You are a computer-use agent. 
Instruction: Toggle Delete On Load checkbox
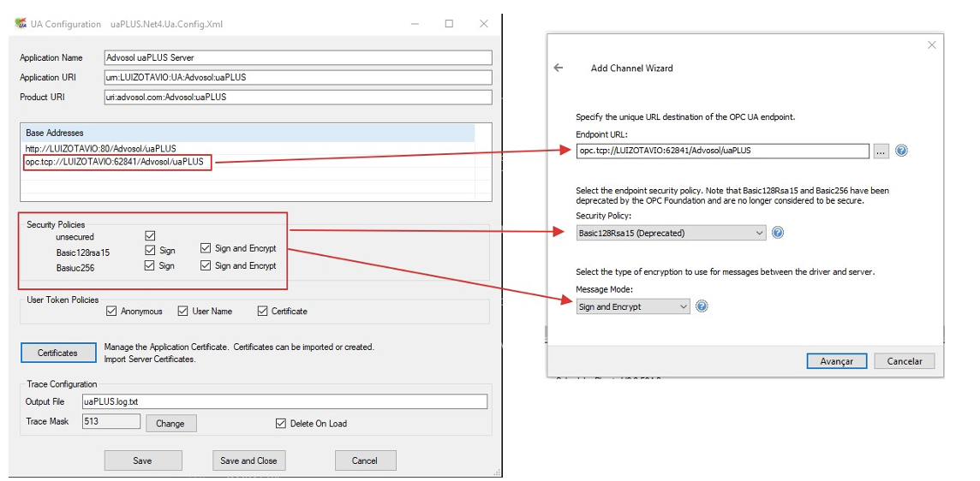[281, 423]
